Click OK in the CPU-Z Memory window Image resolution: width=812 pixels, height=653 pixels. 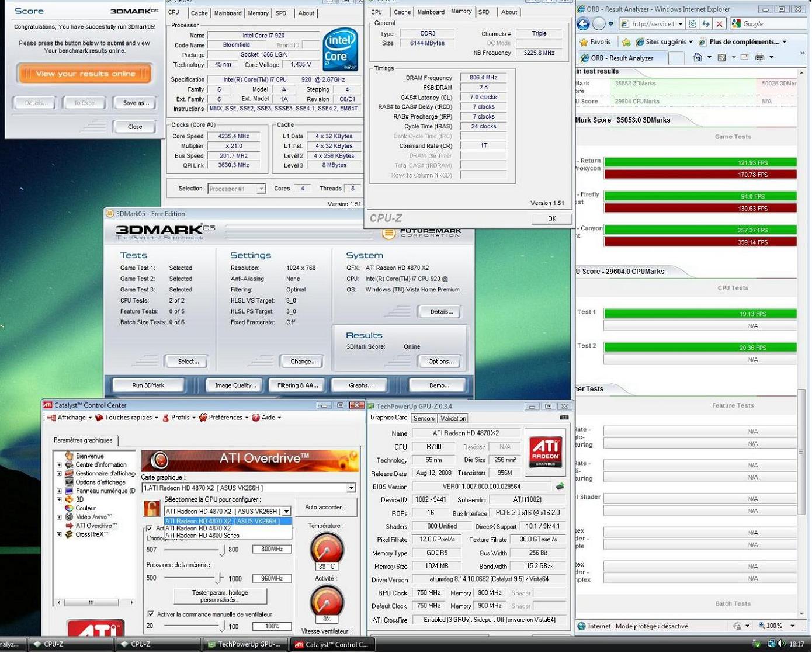(x=551, y=218)
